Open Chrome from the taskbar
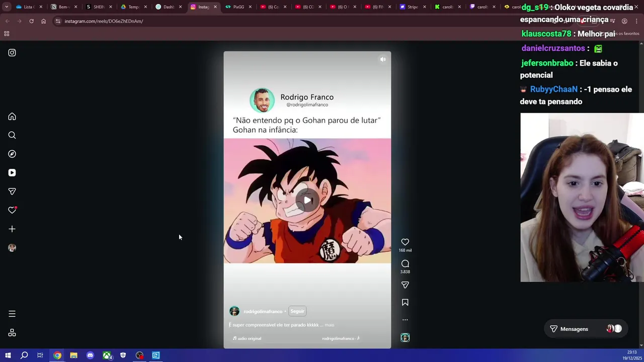 [57, 355]
